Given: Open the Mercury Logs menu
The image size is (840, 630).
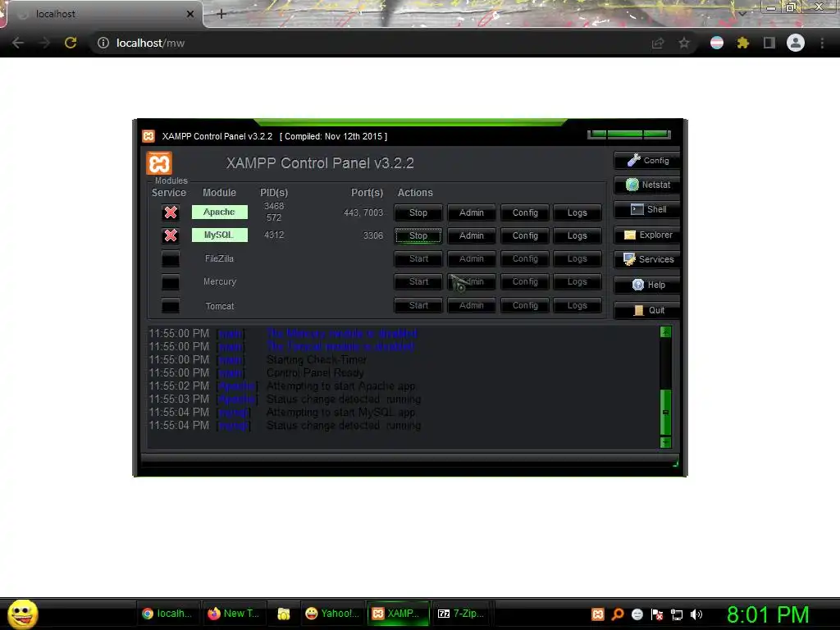Looking at the screenshot, I should coord(577,282).
